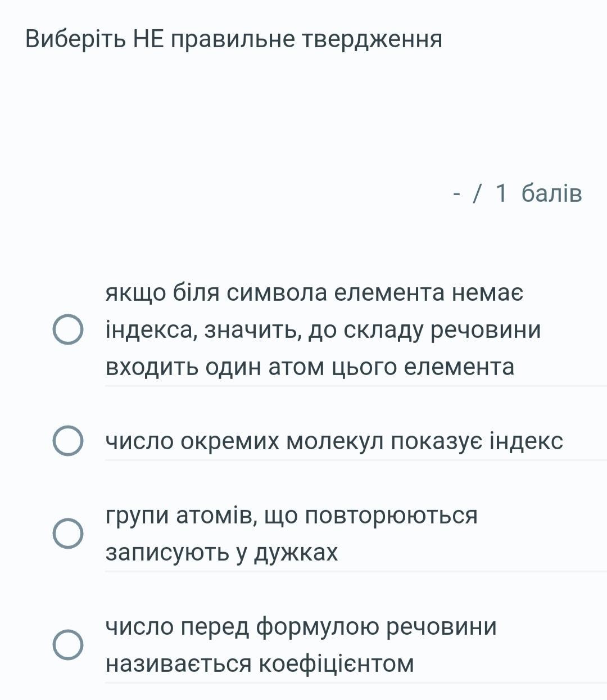Click the text line 'групи атомів, що повторюються'
607x700 pixels.
[x=291, y=515]
